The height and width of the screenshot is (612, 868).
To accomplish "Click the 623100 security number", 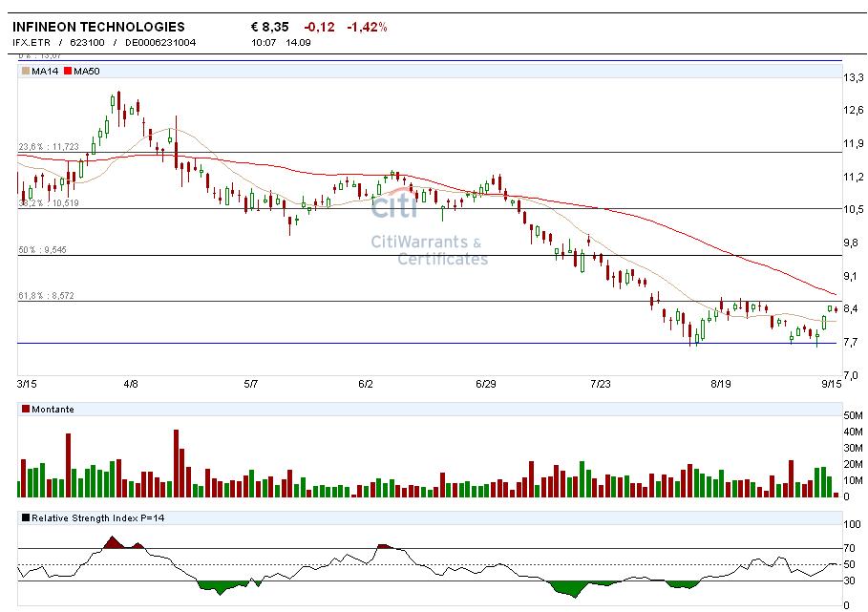I will tap(87, 43).
